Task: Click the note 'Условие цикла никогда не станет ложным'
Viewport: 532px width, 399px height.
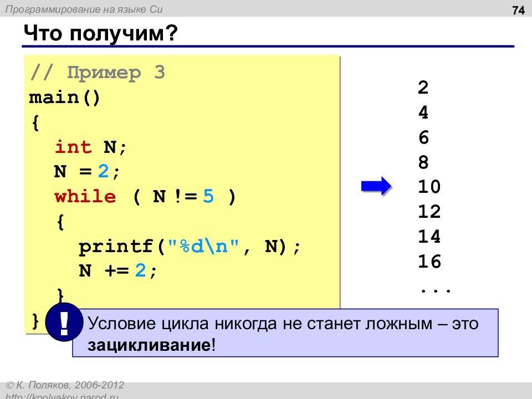Action: pos(260,324)
